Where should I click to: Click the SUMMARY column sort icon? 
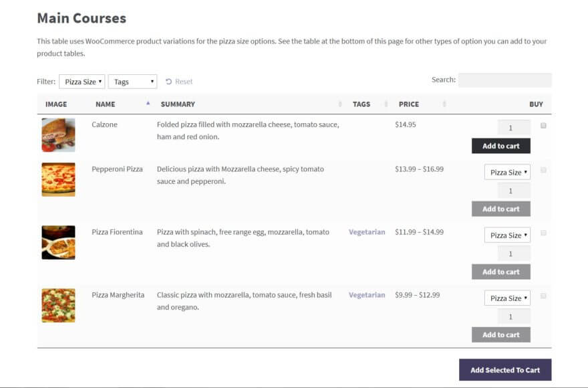[x=340, y=104]
